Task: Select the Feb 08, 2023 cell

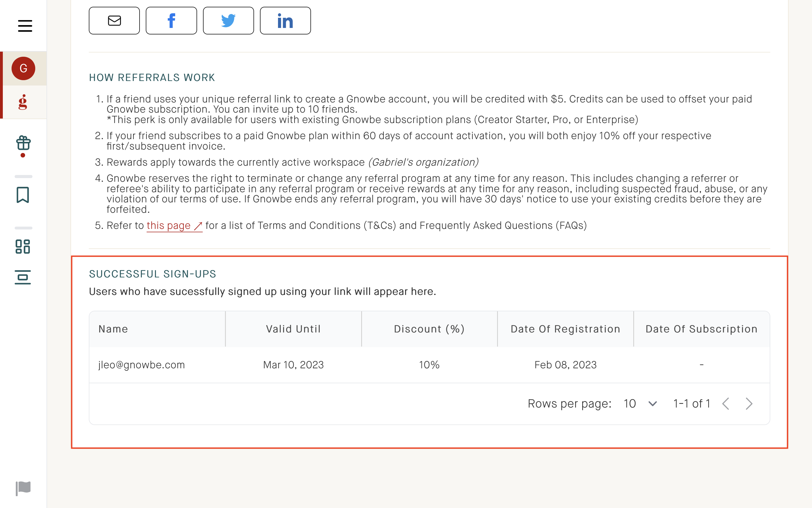Action: (566, 365)
